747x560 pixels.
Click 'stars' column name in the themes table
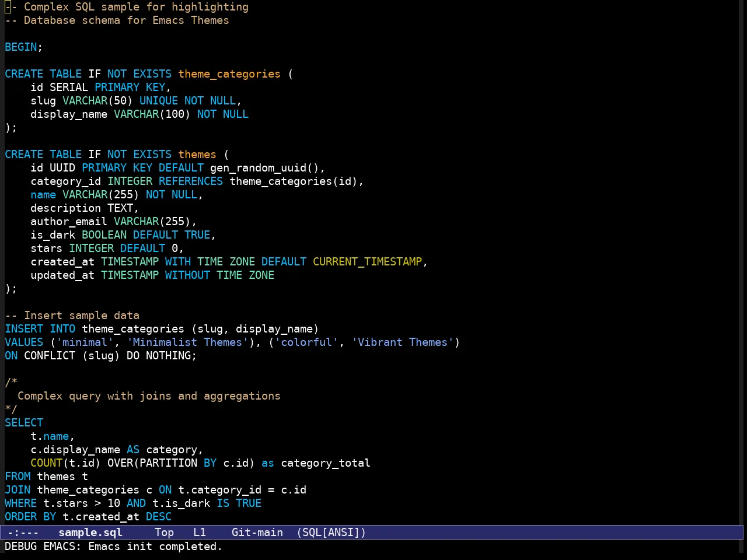(x=47, y=249)
